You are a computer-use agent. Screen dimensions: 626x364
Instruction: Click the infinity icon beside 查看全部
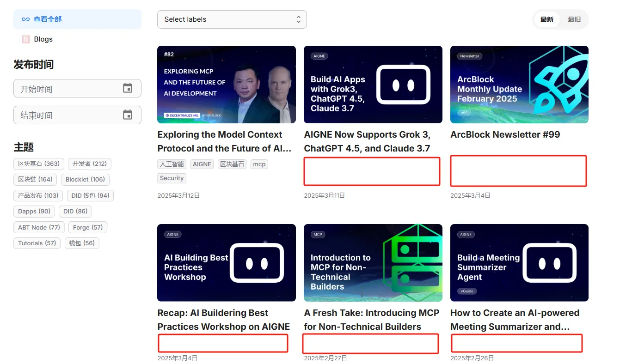(x=26, y=19)
